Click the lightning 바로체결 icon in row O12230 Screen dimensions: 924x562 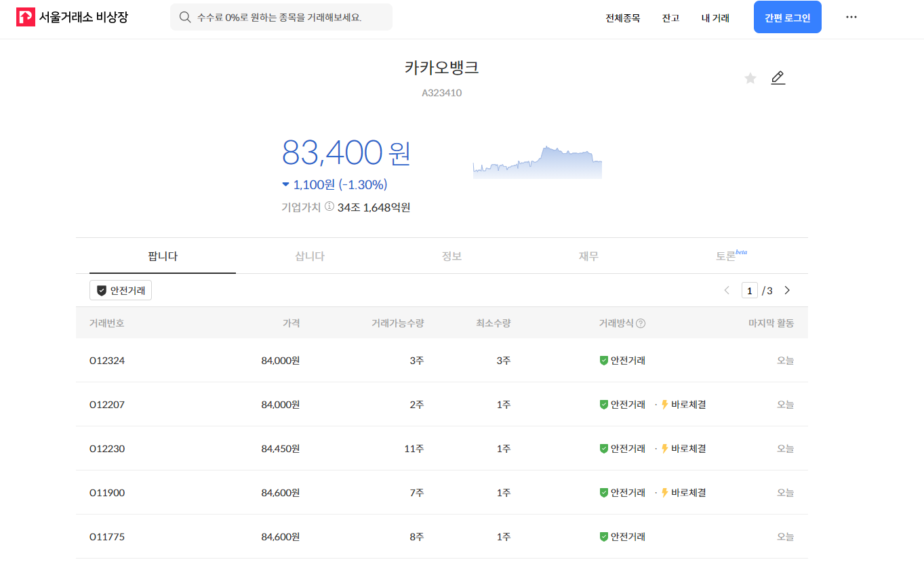(x=664, y=449)
